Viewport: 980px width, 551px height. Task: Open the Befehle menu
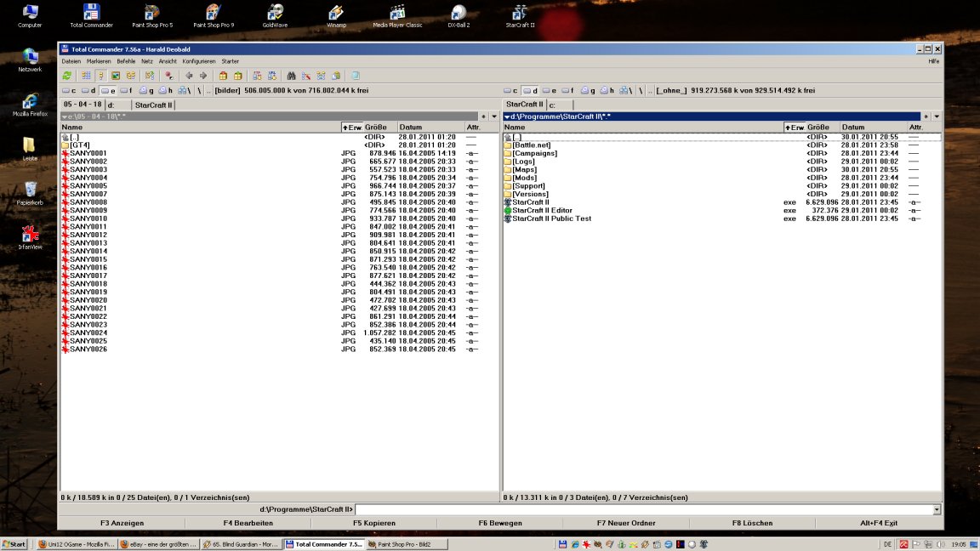[126, 61]
